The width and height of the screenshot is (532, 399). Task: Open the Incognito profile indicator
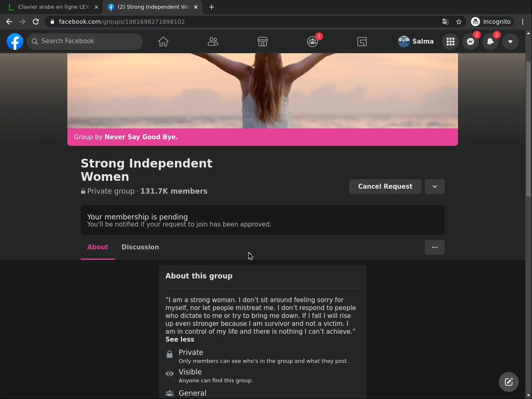pos(491,22)
